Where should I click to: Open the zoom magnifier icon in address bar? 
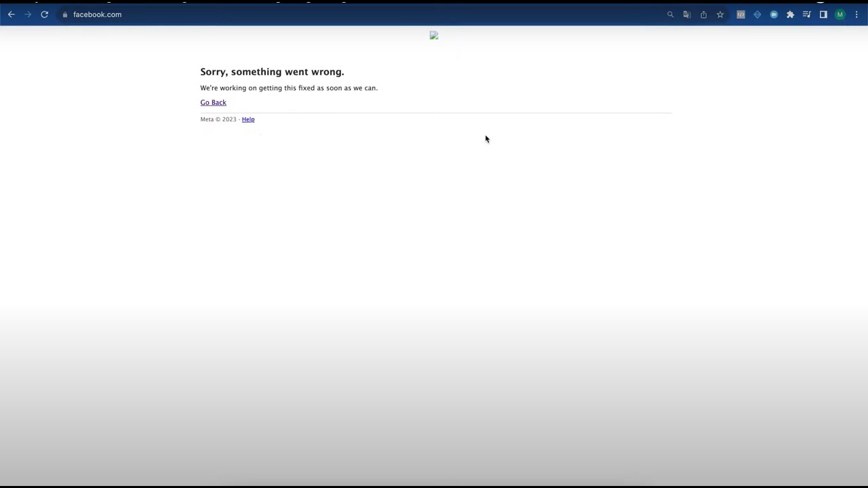tap(671, 14)
